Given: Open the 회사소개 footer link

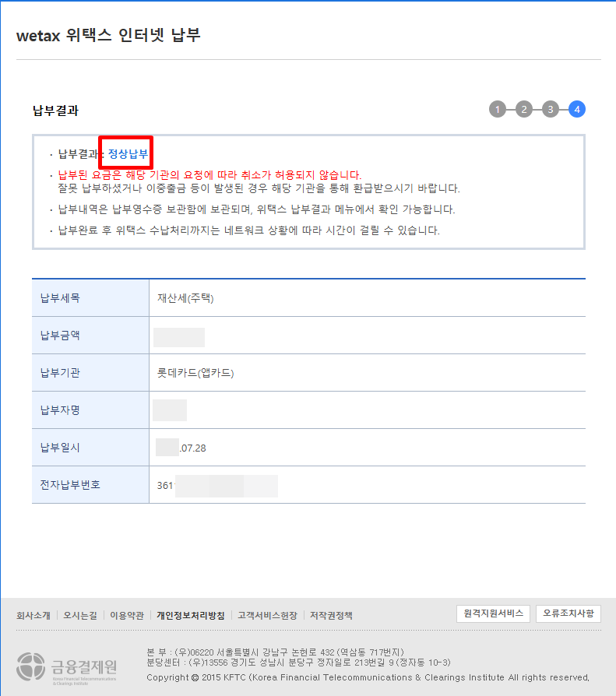Looking at the screenshot, I should coord(33,616).
